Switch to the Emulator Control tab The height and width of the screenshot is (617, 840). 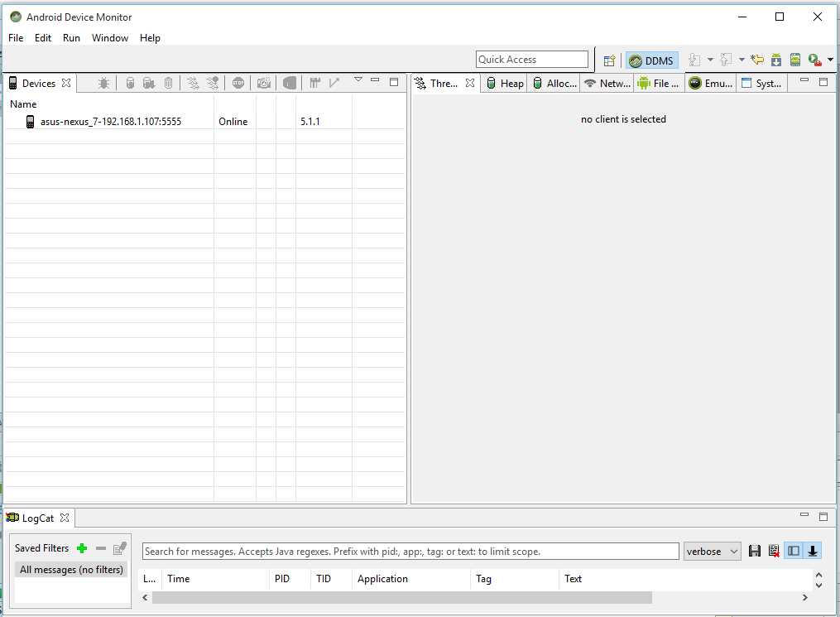(712, 84)
